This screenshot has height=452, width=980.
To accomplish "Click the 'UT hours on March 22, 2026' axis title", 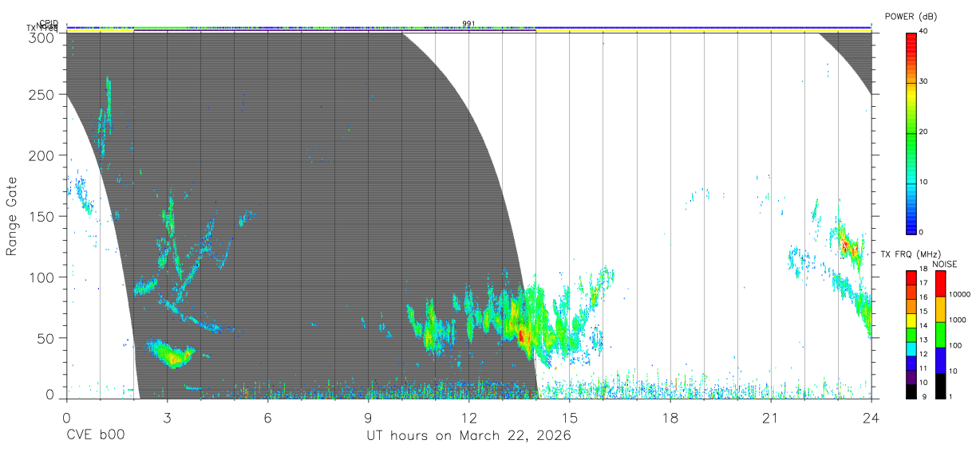I will (x=468, y=436).
